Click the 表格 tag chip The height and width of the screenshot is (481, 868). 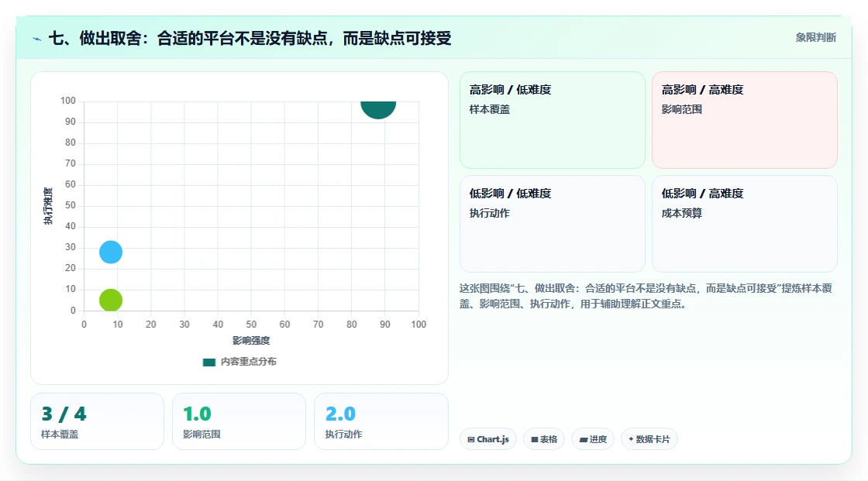tap(544, 439)
